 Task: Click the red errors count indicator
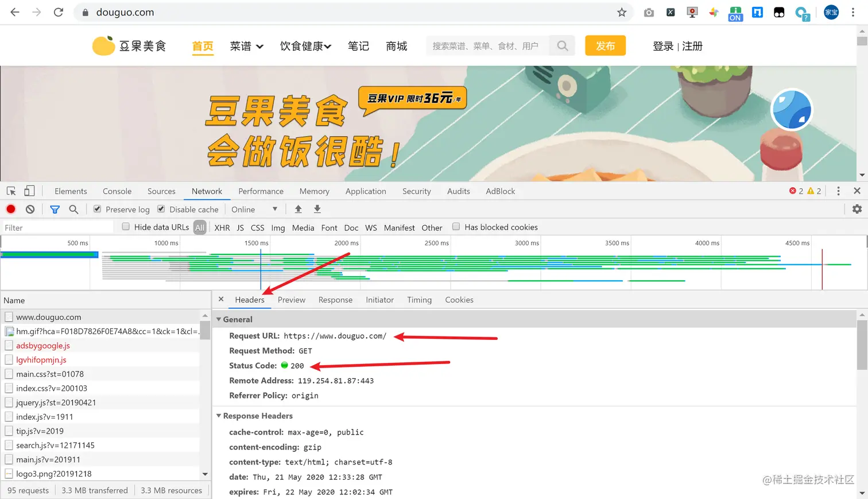pyautogui.click(x=796, y=191)
